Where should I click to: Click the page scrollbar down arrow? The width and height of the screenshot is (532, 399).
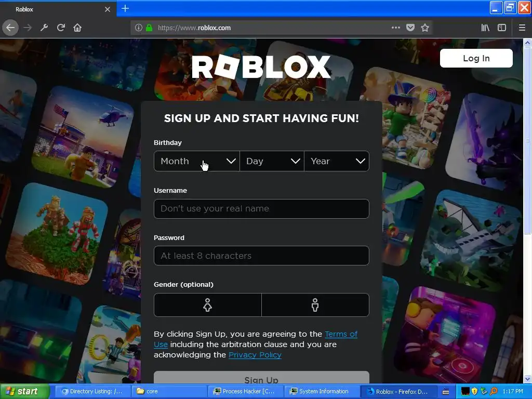click(527, 379)
